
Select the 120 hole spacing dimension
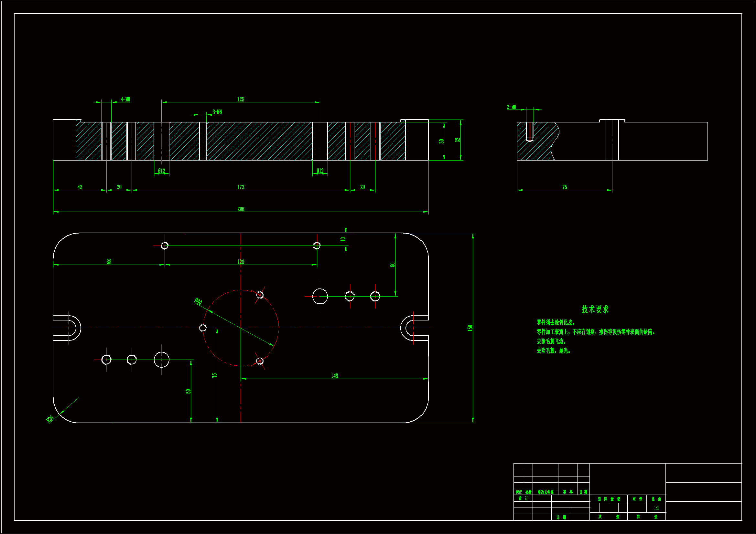241,262
